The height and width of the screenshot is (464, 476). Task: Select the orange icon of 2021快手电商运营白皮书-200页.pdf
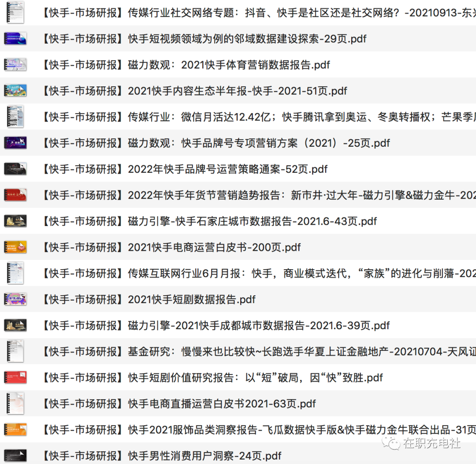(15, 247)
